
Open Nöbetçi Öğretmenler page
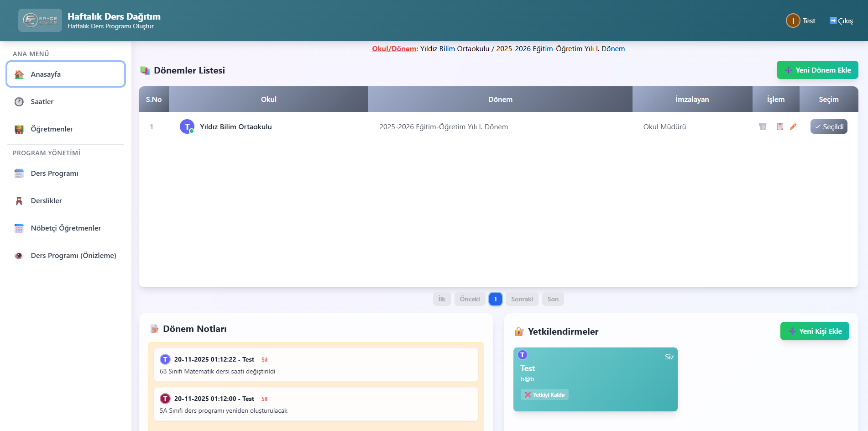pyautogui.click(x=66, y=228)
